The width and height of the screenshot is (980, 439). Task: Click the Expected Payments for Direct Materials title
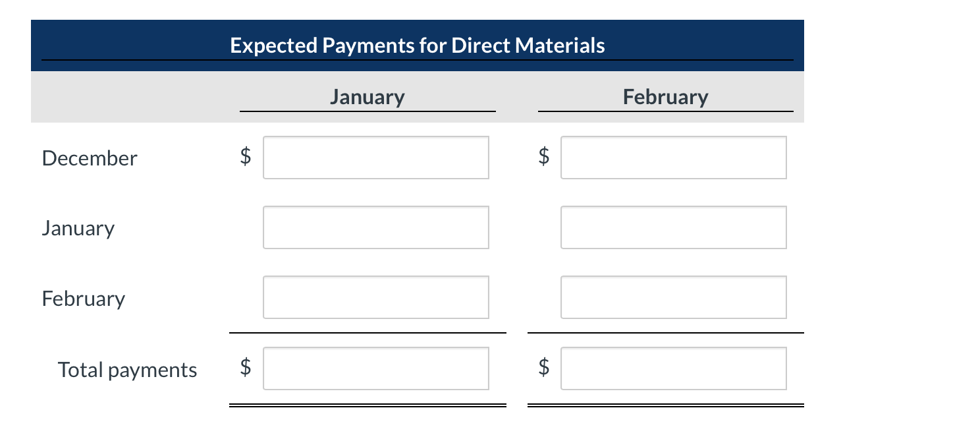(418, 45)
